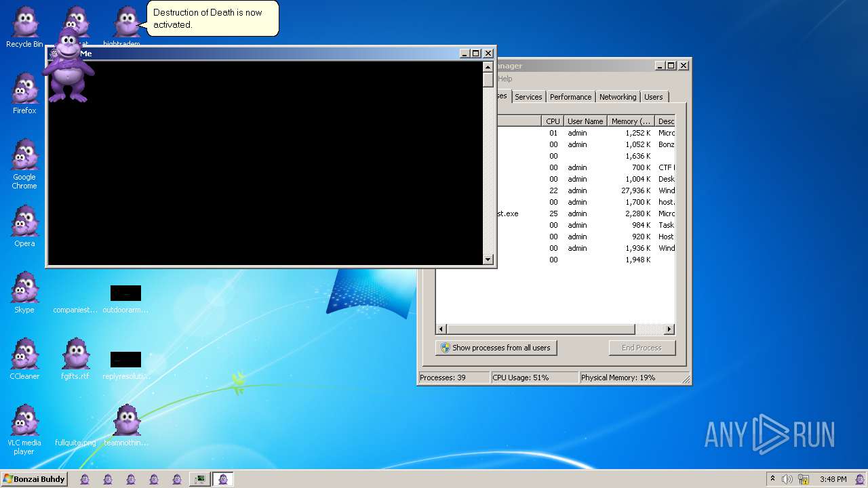Click the black window's vertical scroll thumb
The width and height of the screenshot is (868, 488).
pos(488,79)
